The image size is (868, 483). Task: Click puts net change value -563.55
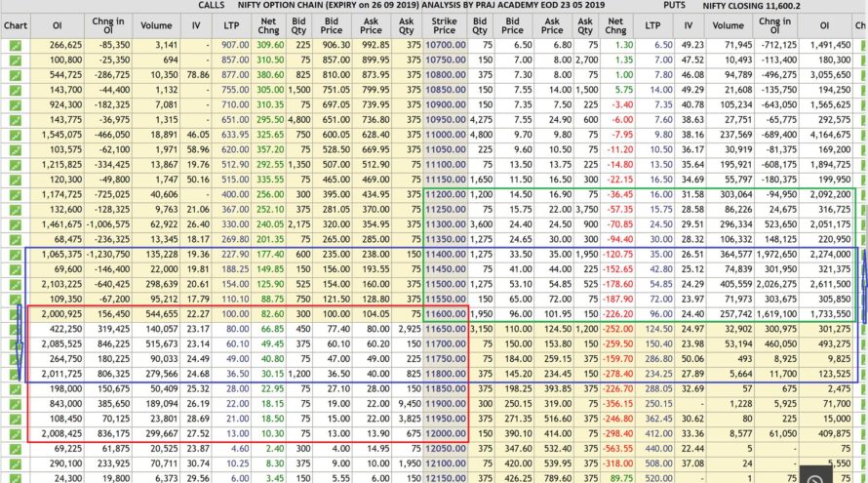click(617, 449)
